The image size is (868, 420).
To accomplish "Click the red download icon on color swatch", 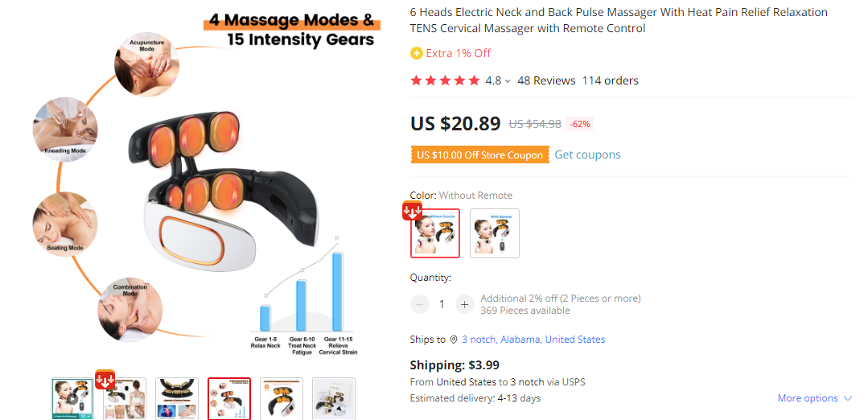I will coord(412,212).
